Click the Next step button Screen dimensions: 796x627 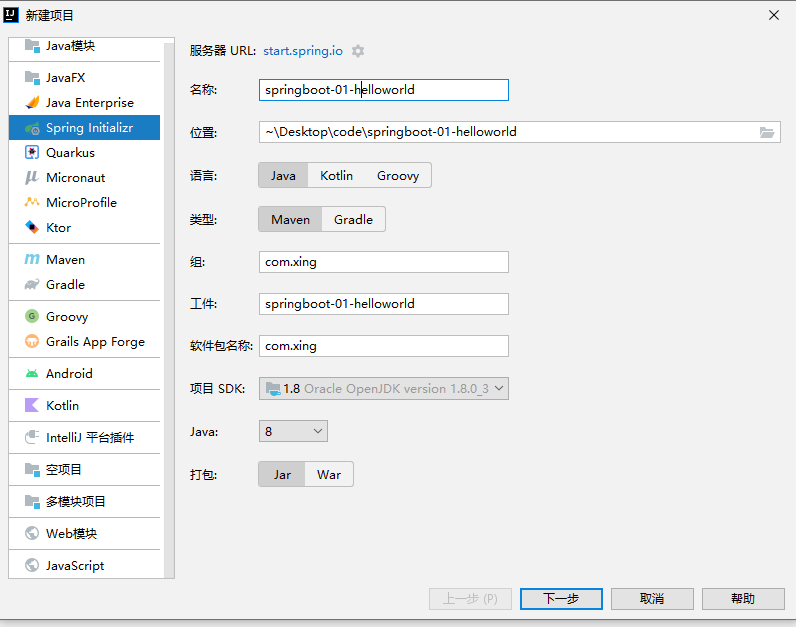click(x=561, y=598)
